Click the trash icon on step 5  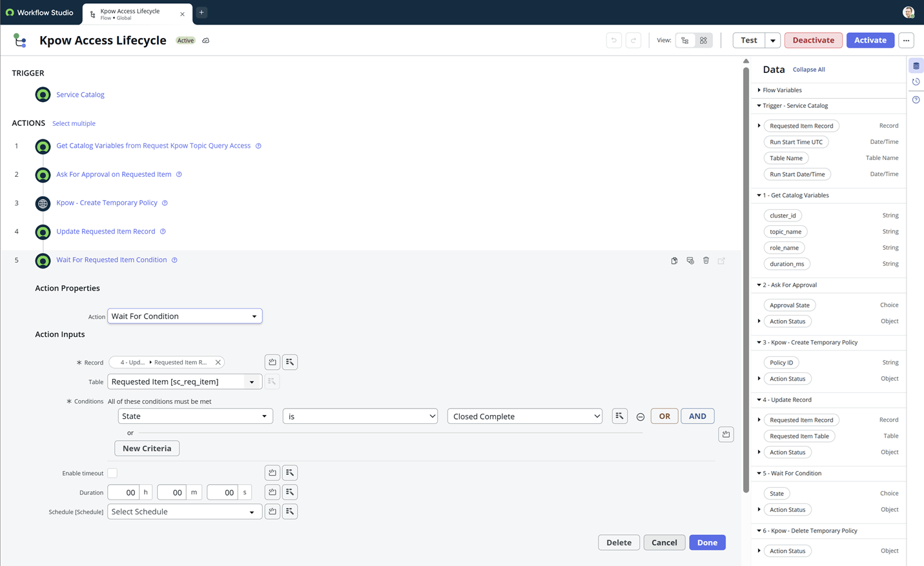pyautogui.click(x=706, y=261)
